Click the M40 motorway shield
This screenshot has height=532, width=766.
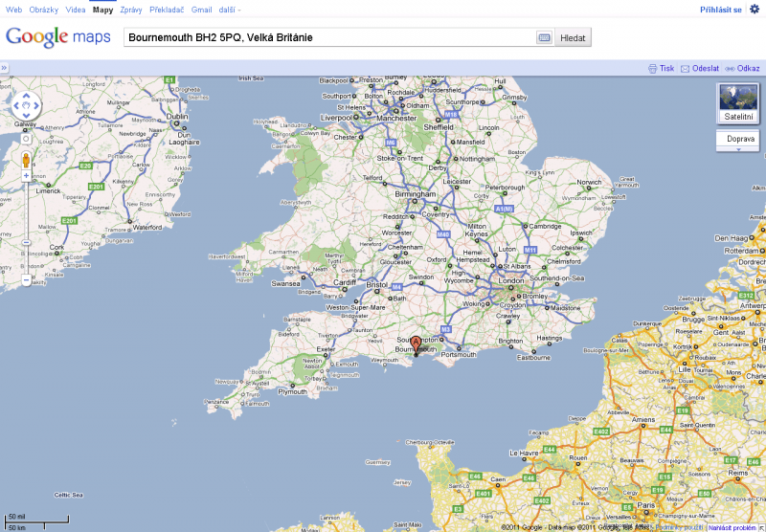(442, 234)
